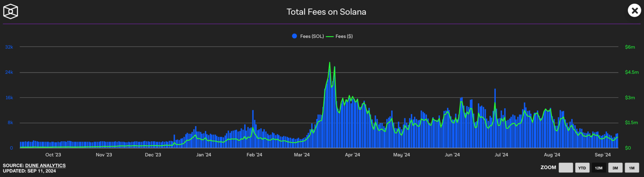Select the active 12M zoom range

[x=598, y=168]
